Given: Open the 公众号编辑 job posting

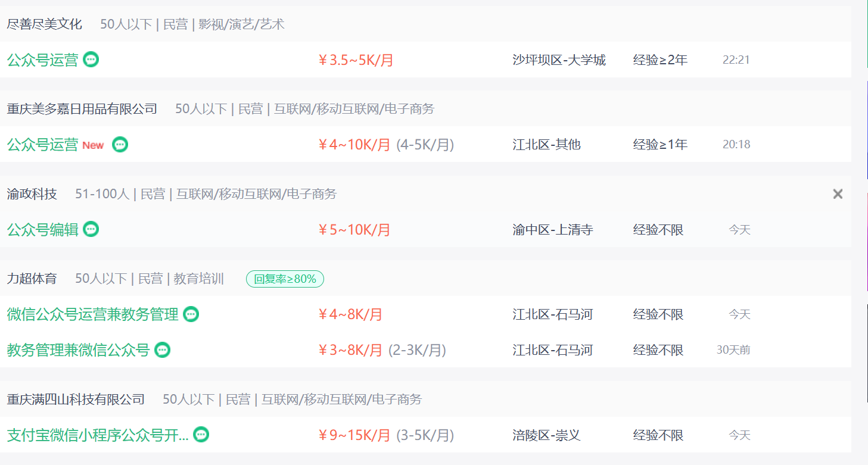Looking at the screenshot, I should click(43, 229).
